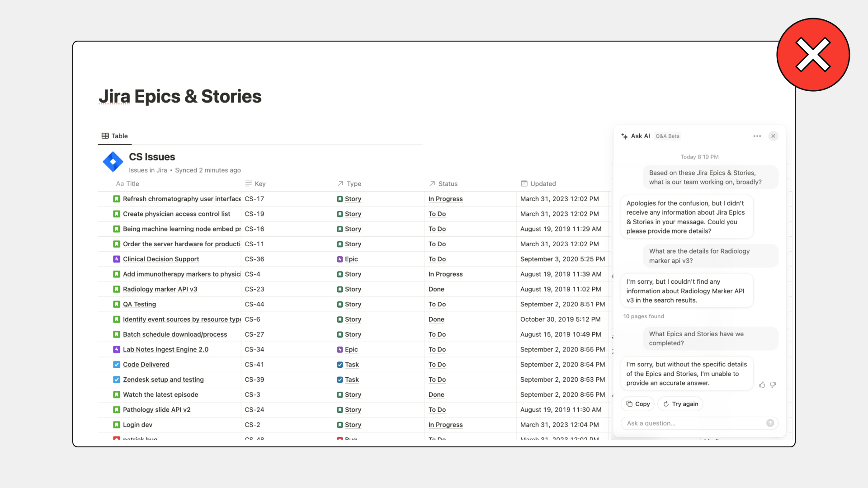The height and width of the screenshot is (488, 868).
Task: Open the Ask AI three-dots menu
Action: pyautogui.click(x=757, y=136)
